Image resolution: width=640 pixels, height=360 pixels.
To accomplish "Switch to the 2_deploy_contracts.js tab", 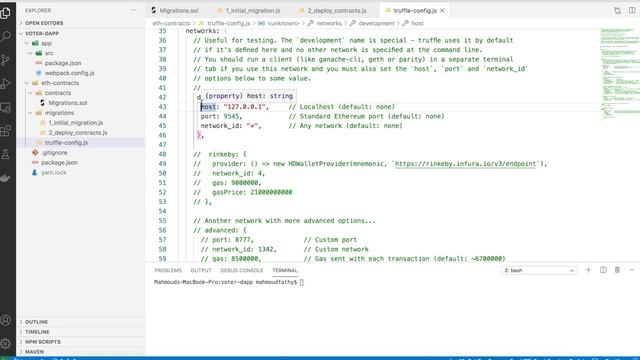I will click(333, 11).
